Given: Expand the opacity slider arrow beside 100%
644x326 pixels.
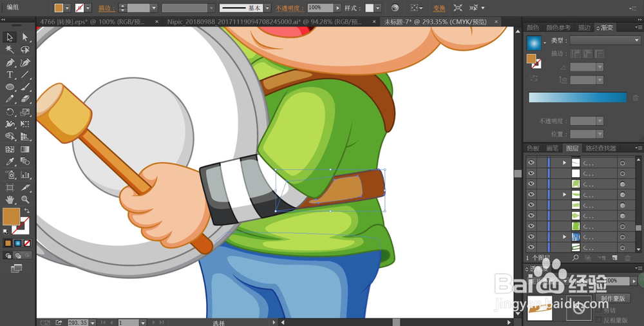Looking at the screenshot, I should 337,8.
